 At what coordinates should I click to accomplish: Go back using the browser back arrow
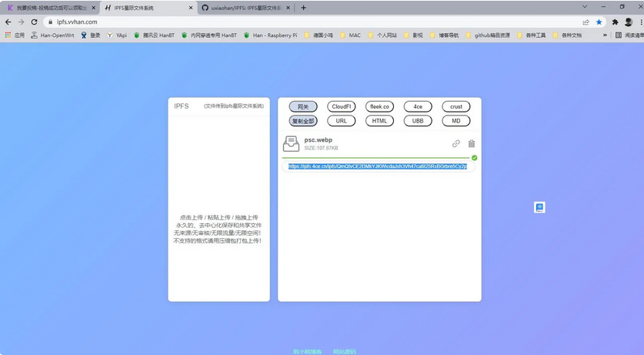pos(8,22)
